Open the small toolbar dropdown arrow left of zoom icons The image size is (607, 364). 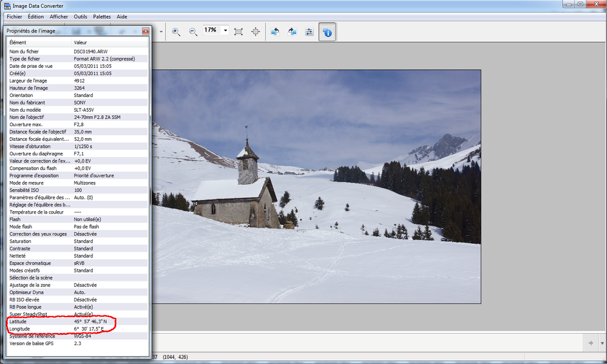coord(161,32)
